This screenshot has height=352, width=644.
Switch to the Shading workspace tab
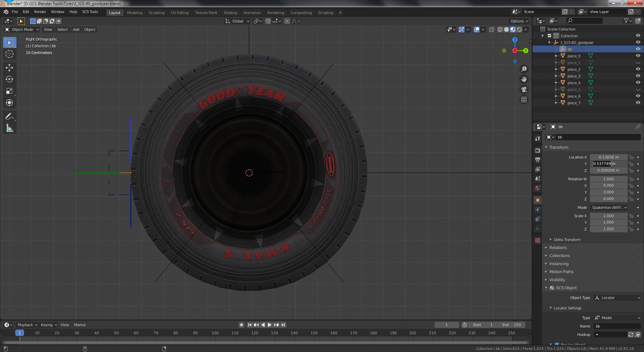[x=230, y=13]
